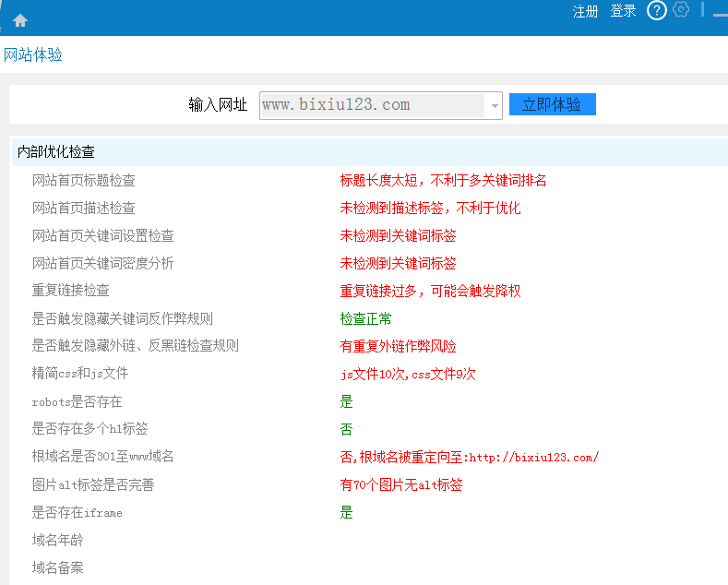This screenshot has width=728, height=585.
Task: Click the 域名备案 item
Action: pos(58,567)
